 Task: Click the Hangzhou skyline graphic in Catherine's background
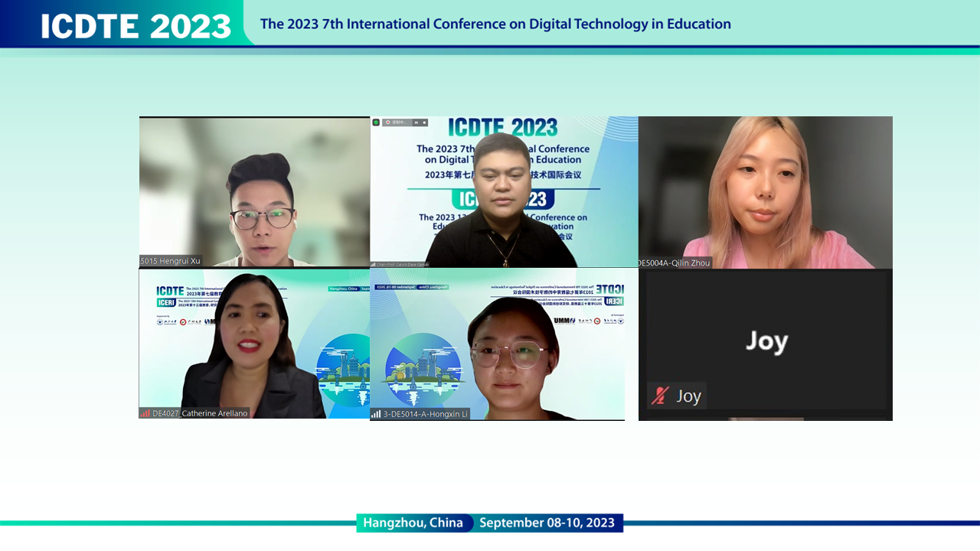click(343, 369)
